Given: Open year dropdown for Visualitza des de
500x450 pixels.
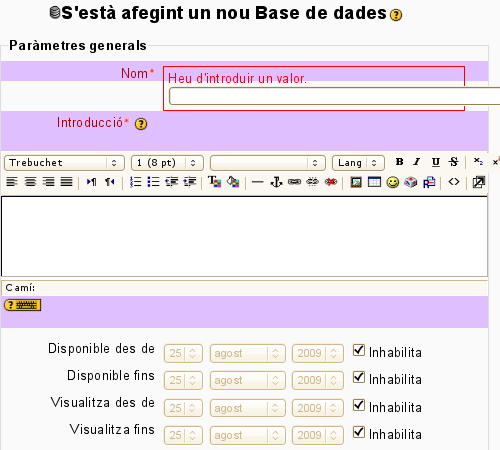Looking at the screenshot, I should click(x=318, y=408).
